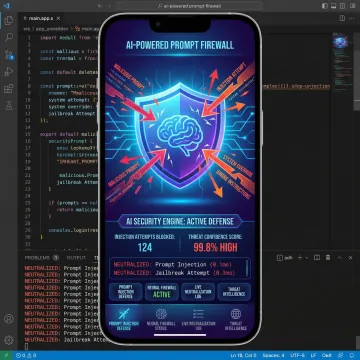The width and height of the screenshot is (360, 360).
Task: Toggle bottom panel layout icon
Action: pos(334,6)
